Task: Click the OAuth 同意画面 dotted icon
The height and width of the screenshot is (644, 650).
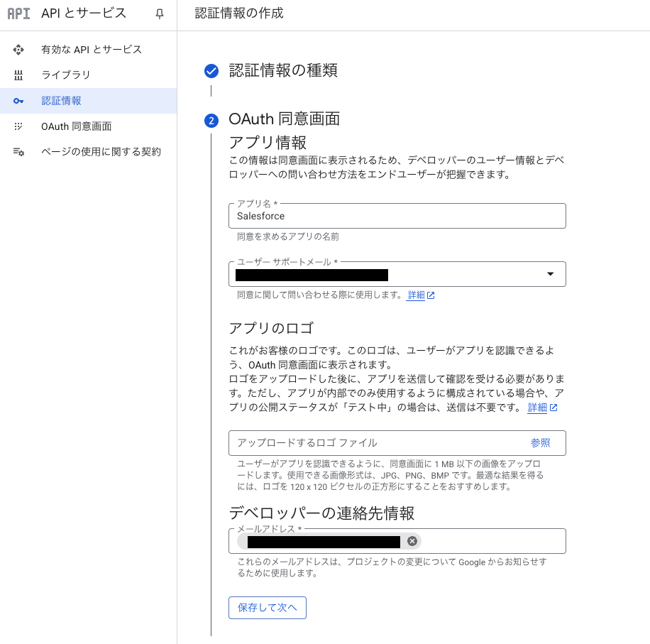Action: [x=18, y=126]
